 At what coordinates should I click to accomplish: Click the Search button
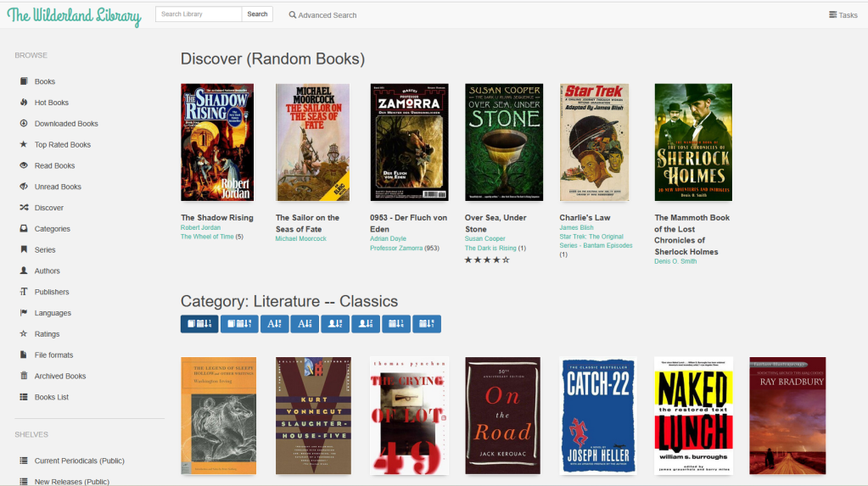257,14
